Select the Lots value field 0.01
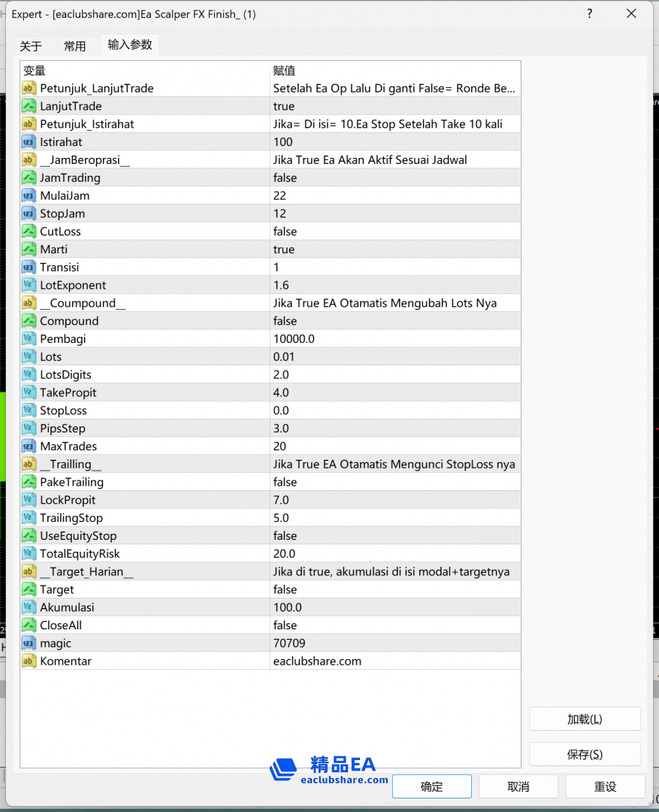Image resolution: width=659 pixels, height=812 pixels. [x=394, y=357]
